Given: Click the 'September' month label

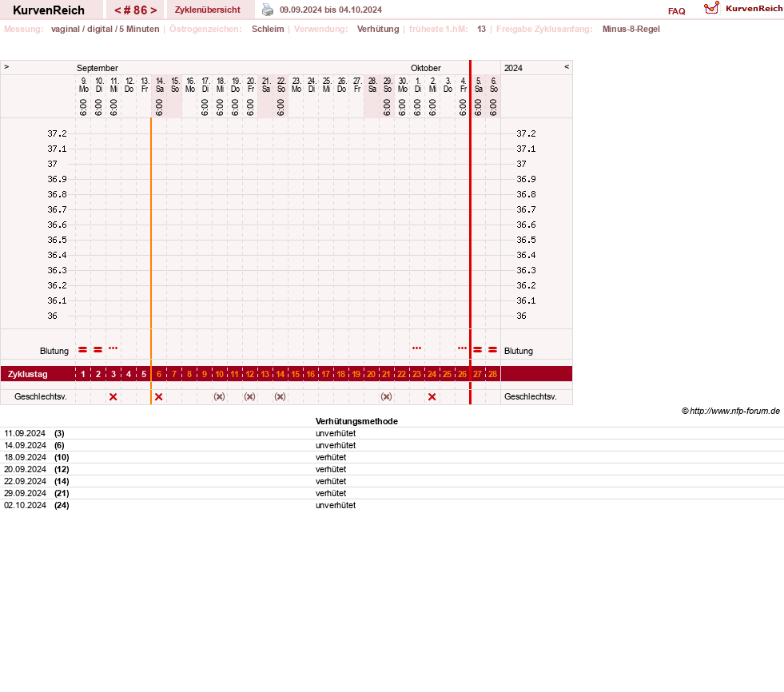Looking at the screenshot, I should pos(97,68).
